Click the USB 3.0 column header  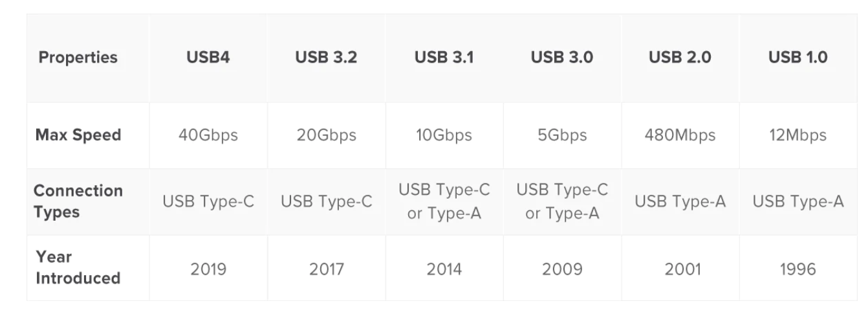(561, 57)
